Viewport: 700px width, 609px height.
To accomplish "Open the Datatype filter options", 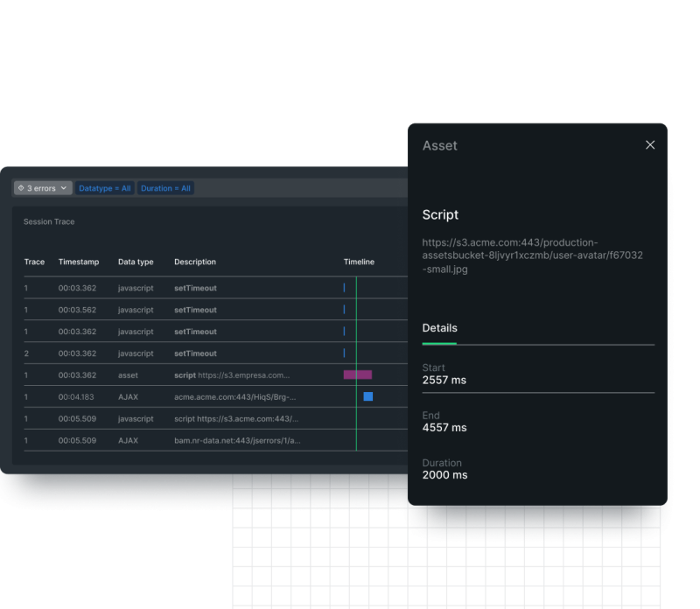I will point(104,188).
